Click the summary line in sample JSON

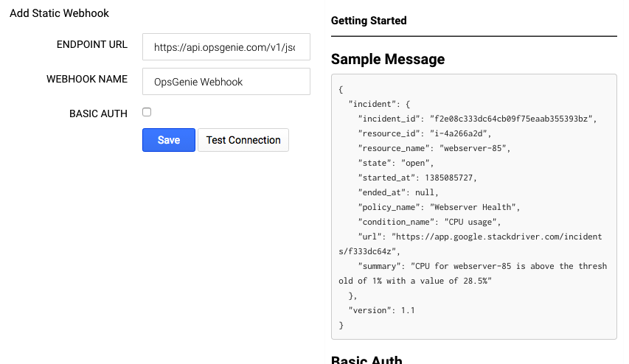[482, 266]
